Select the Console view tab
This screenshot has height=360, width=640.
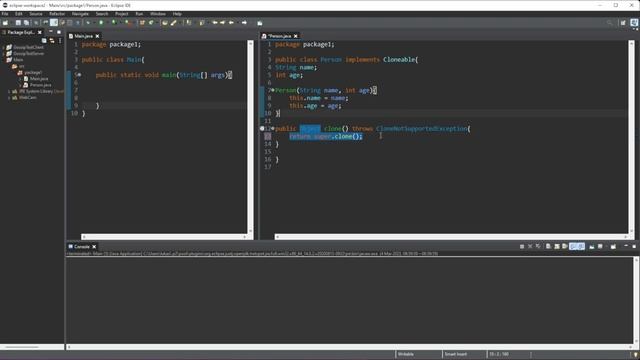click(x=81, y=247)
